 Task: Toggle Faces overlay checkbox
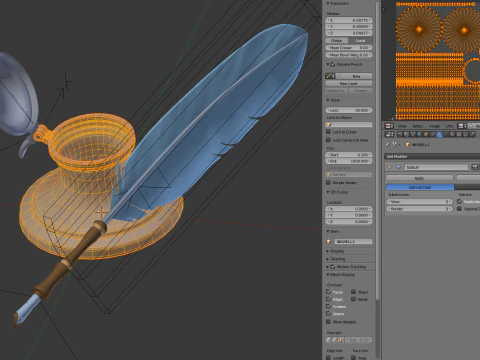click(328, 292)
